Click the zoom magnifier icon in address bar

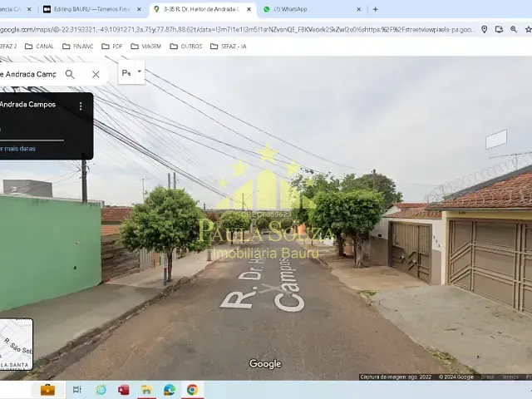[x=514, y=30]
